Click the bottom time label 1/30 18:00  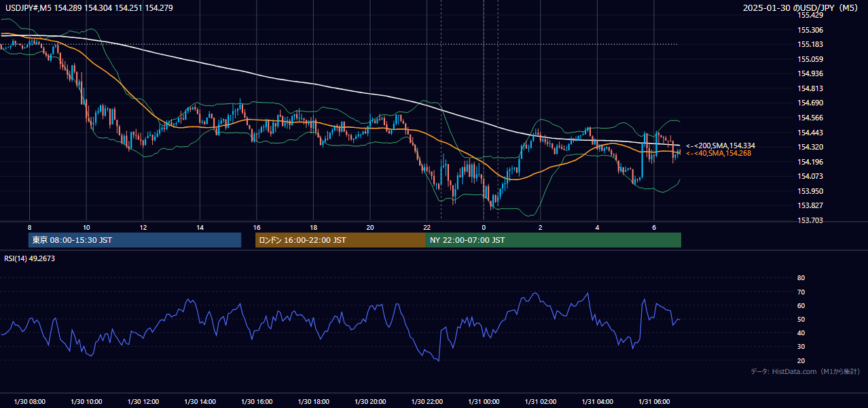(x=313, y=402)
